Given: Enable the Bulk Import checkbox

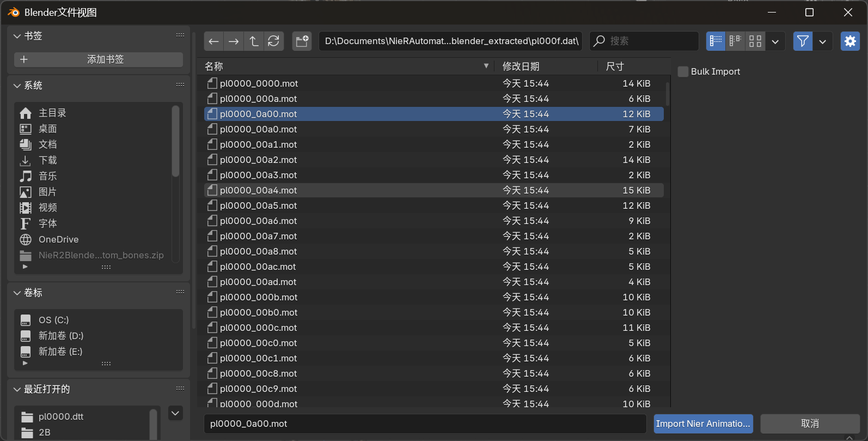Looking at the screenshot, I should 683,72.
